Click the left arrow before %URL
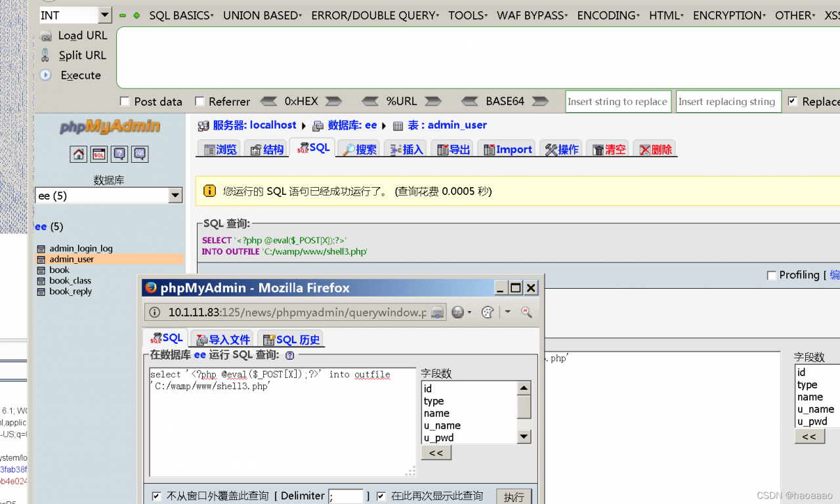Screen dimensions: 840x504 (370, 101)
